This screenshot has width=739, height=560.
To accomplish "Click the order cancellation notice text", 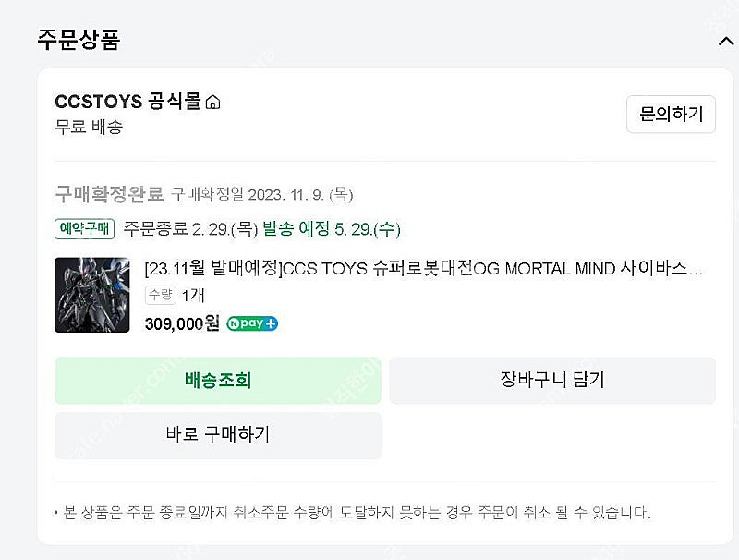I will (x=352, y=512).
